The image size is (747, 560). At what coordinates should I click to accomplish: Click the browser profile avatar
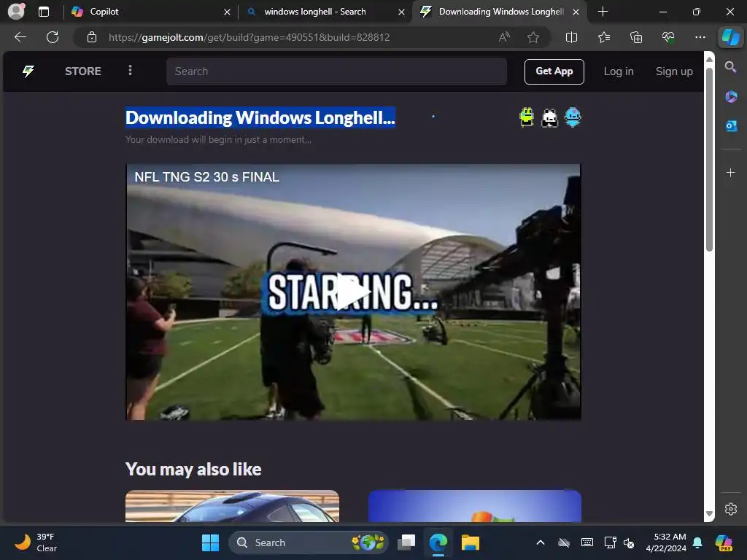point(16,11)
